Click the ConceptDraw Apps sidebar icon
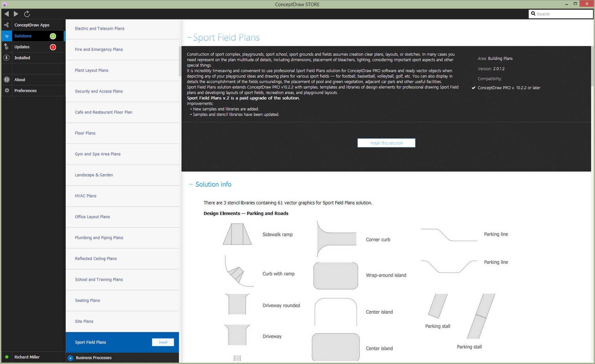Screen dimensions: 595x364 click(6, 25)
